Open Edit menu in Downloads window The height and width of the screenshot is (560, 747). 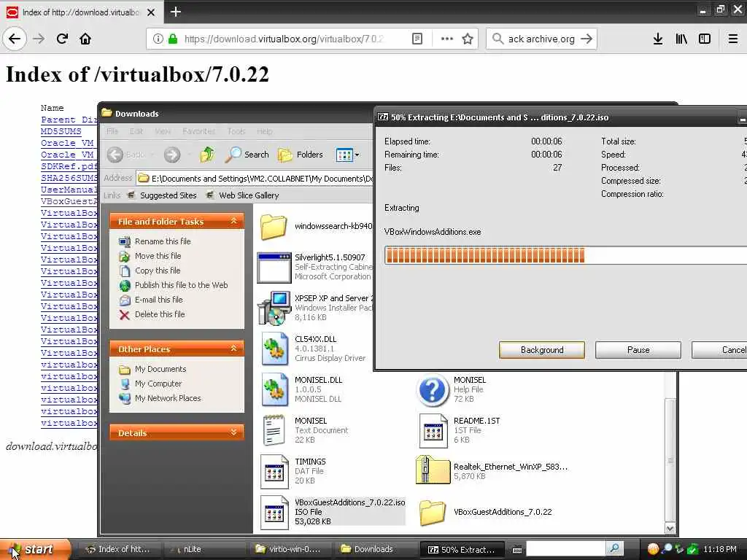pos(136,131)
